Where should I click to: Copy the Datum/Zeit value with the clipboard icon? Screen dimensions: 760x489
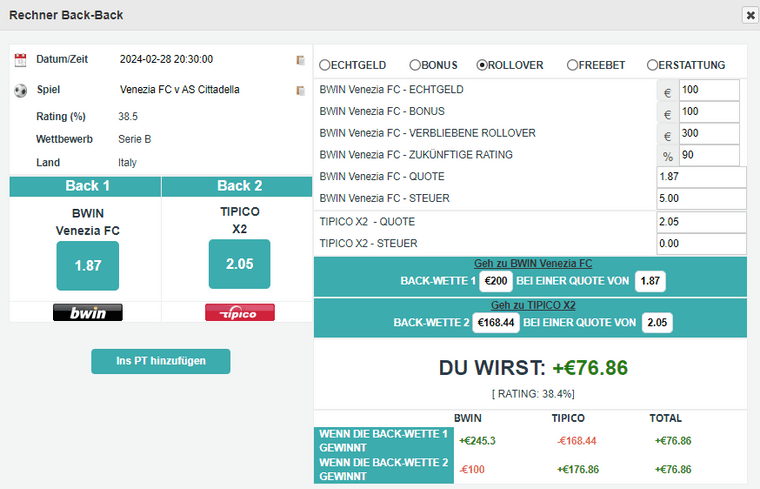301,60
